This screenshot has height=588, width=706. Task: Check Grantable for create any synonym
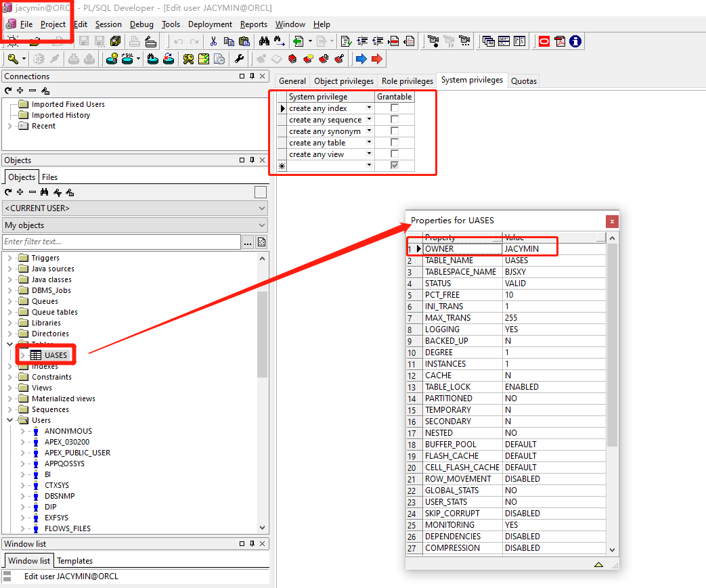coord(395,131)
